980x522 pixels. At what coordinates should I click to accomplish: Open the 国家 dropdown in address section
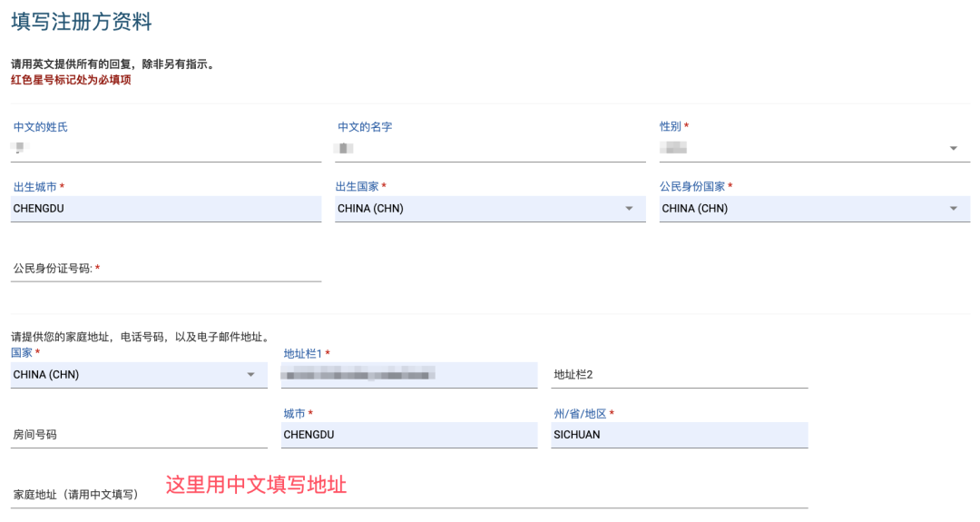(x=139, y=375)
